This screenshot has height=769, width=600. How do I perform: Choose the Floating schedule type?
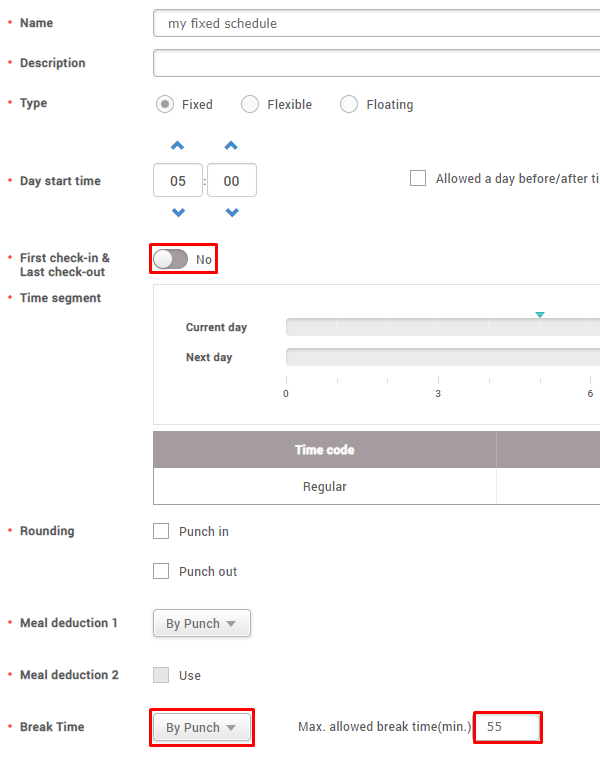click(349, 104)
